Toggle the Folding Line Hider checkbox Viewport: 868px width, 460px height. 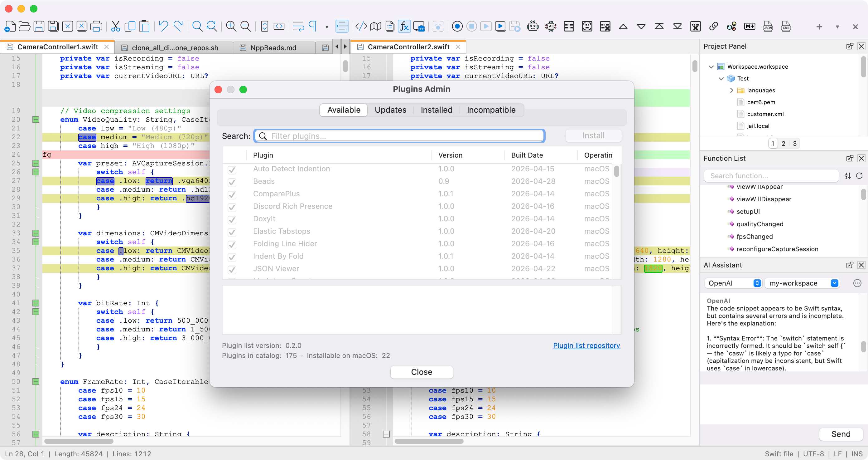tap(232, 244)
